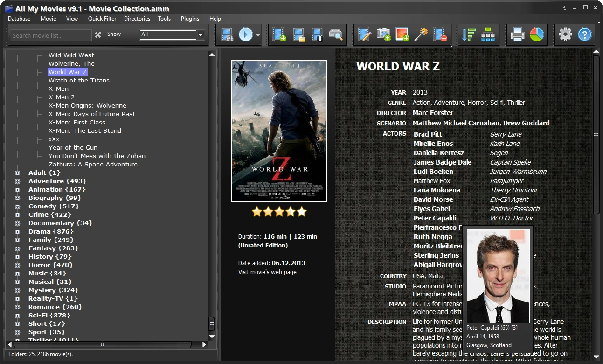Click the delete movie icon

[440, 35]
